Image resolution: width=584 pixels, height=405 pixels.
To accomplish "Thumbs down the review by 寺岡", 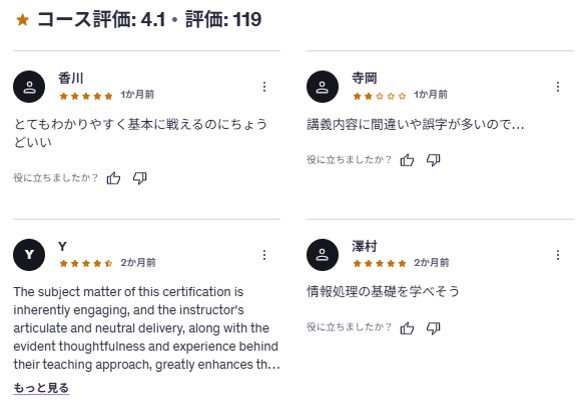I will (433, 160).
